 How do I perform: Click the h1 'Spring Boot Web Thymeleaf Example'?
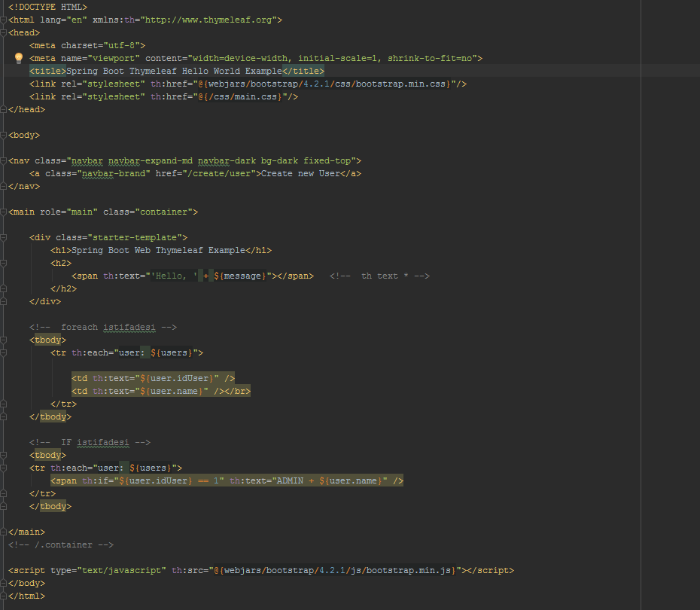point(161,251)
